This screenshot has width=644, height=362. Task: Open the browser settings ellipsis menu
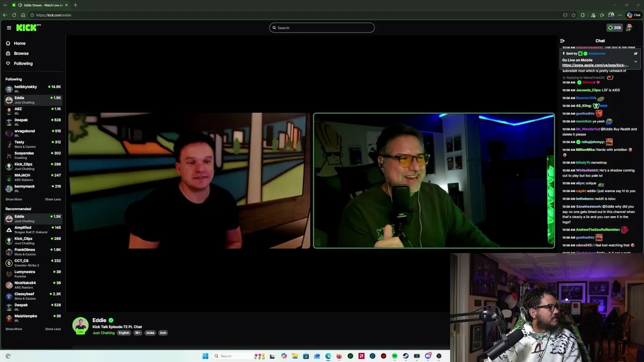point(620,15)
